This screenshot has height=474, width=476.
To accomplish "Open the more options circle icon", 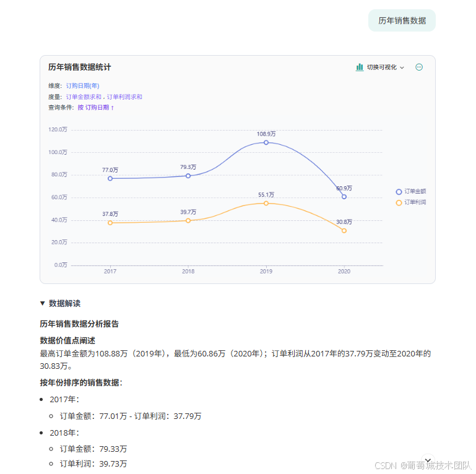I will [x=419, y=67].
